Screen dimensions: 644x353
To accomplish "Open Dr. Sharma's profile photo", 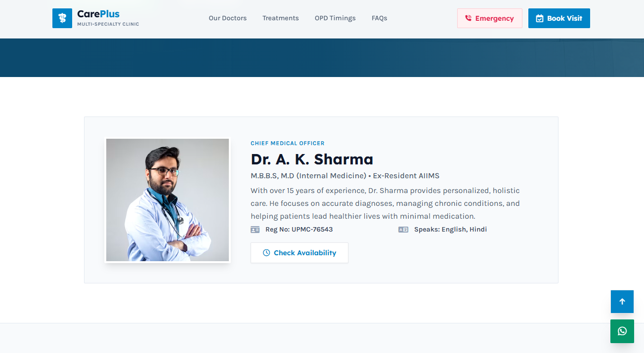I will [168, 200].
